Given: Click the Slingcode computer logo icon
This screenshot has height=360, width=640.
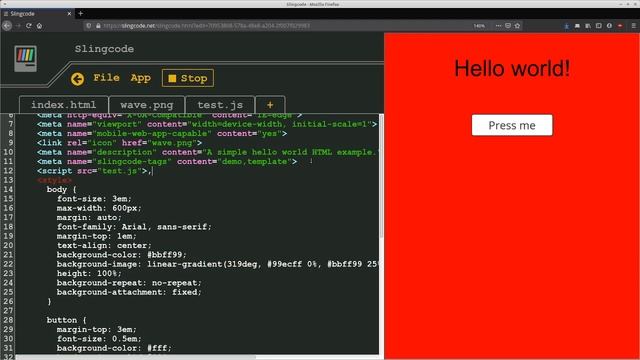Looking at the screenshot, I should coord(25,59).
